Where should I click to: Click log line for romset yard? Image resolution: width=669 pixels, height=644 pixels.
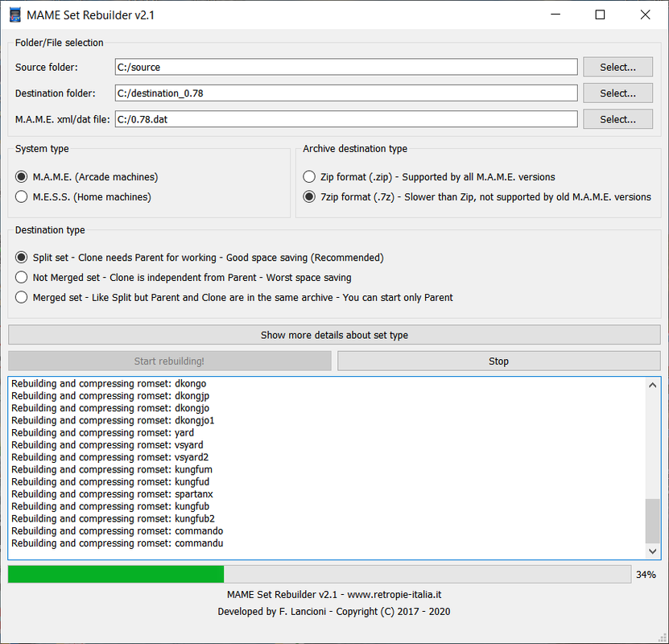tap(103, 432)
